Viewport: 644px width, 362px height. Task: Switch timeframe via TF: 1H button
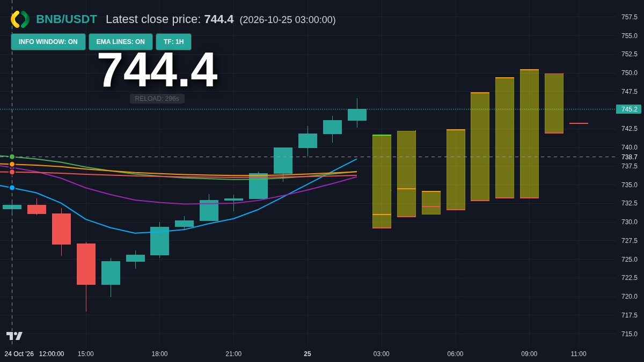tap(173, 42)
